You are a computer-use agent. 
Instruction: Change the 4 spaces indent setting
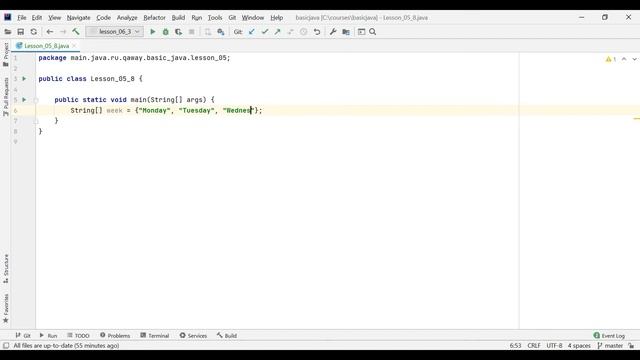579,346
